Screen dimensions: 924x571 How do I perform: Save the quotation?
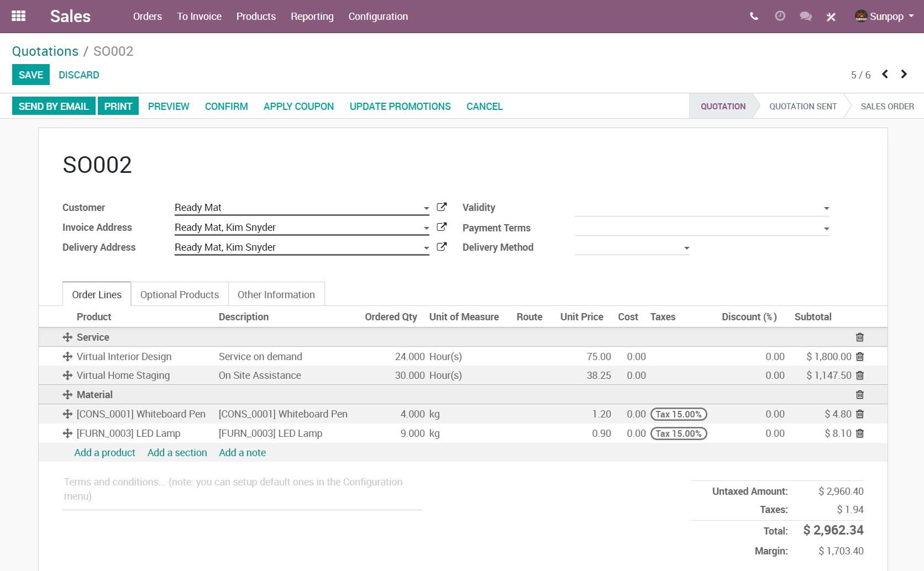31,75
